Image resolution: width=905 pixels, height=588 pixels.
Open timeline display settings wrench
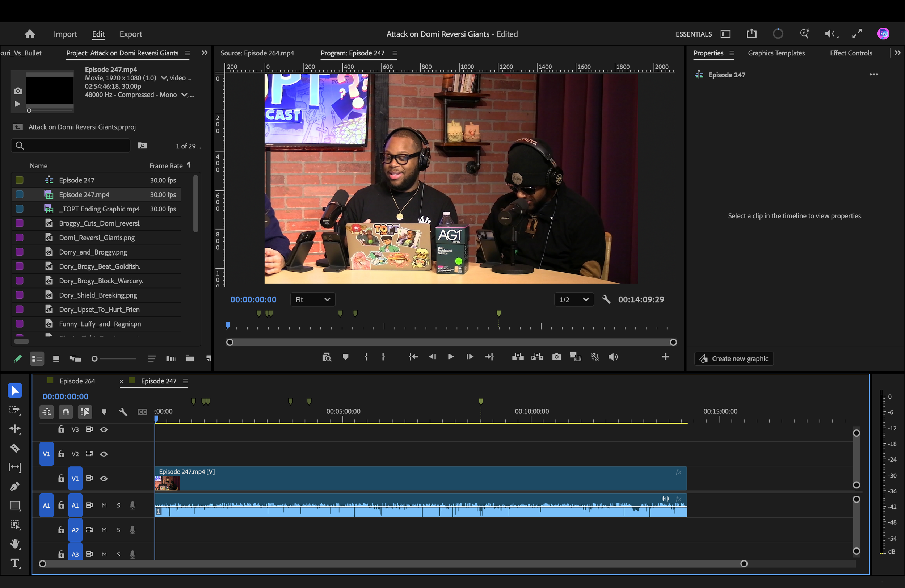click(x=123, y=412)
